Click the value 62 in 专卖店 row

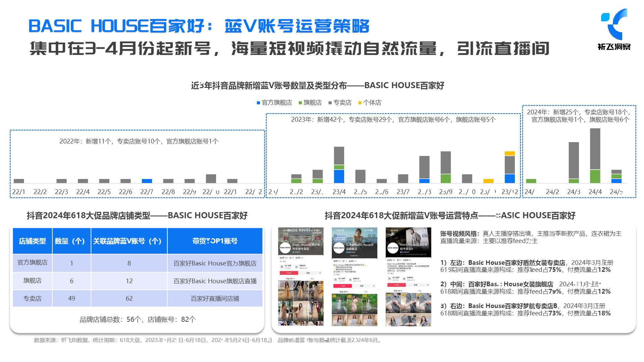(129, 298)
